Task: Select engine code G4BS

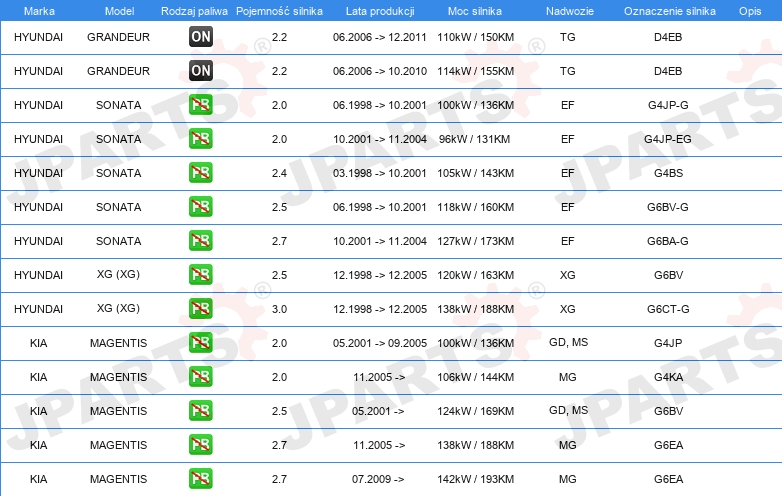Action: click(668, 173)
